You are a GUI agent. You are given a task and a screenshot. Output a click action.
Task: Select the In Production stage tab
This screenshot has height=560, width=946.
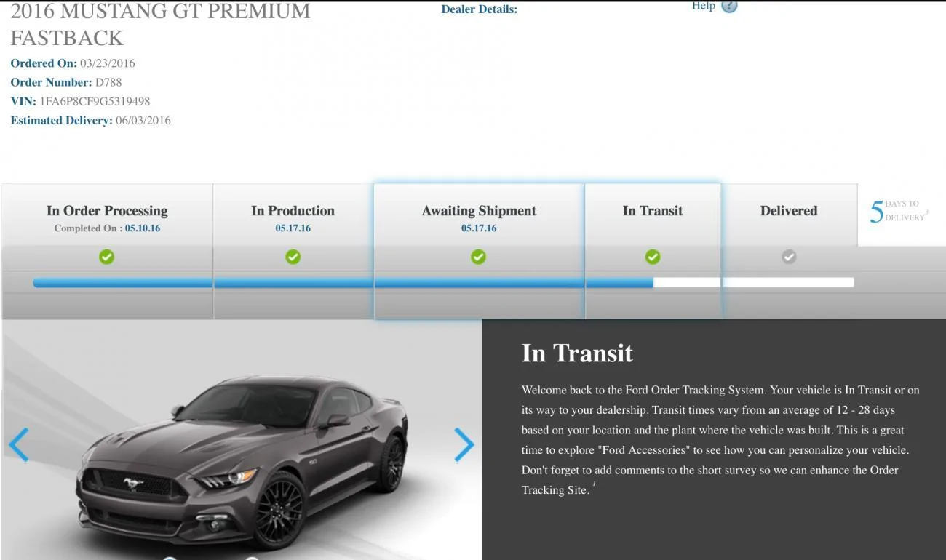coord(293,251)
